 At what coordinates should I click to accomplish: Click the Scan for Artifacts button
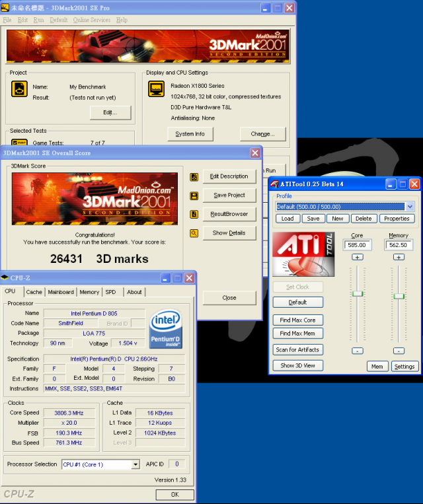pos(298,349)
